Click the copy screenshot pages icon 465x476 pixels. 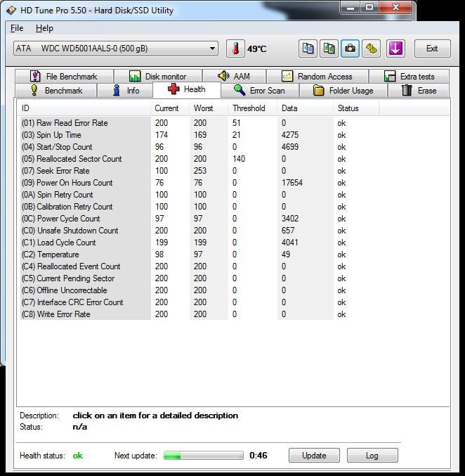click(329, 49)
